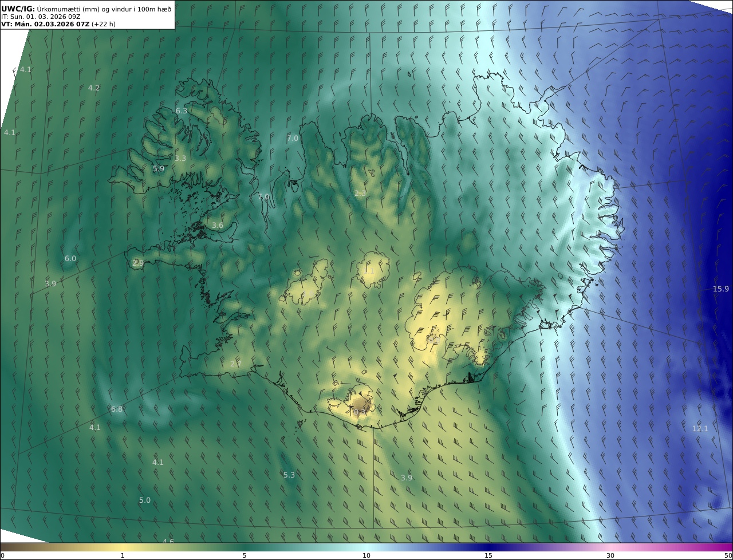The height and width of the screenshot is (560, 733).
Task: Click the dark navy colorbar segment above 15
Action: [x=488, y=547]
